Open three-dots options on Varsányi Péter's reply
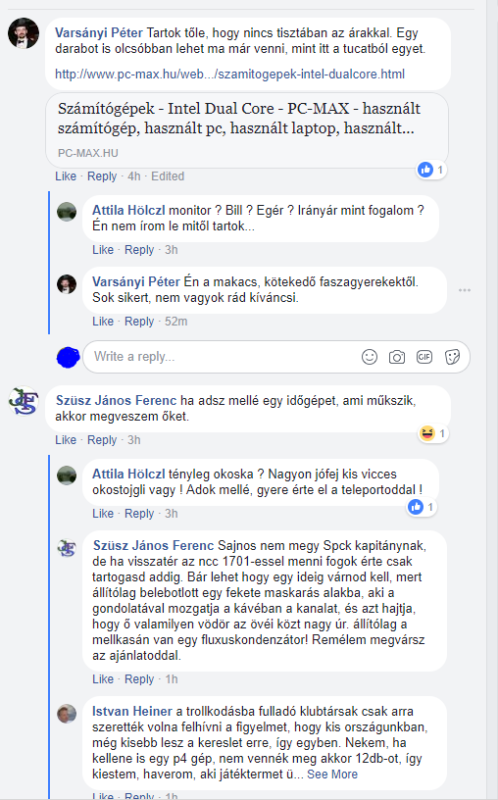Image resolution: width=498 pixels, height=800 pixels. tap(464, 290)
